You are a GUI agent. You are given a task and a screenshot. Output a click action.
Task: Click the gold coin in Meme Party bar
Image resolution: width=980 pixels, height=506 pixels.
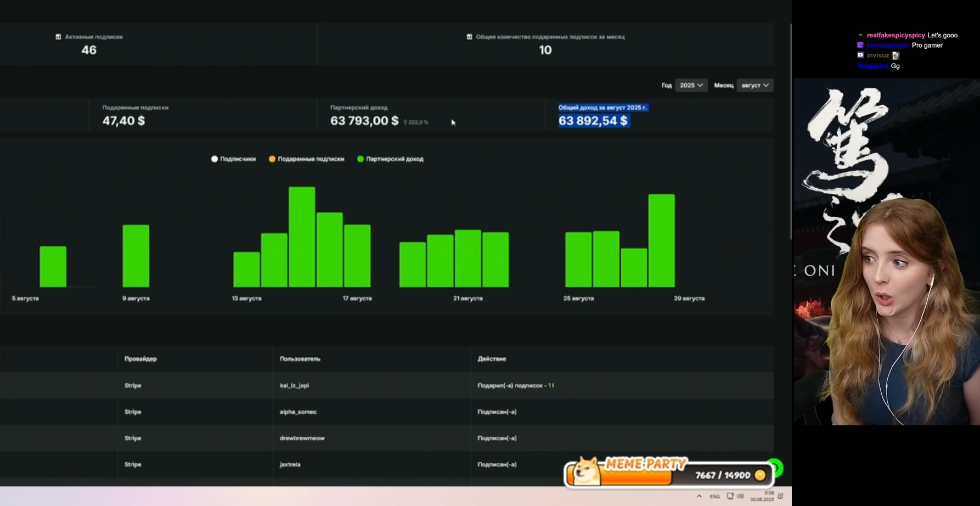click(x=760, y=475)
